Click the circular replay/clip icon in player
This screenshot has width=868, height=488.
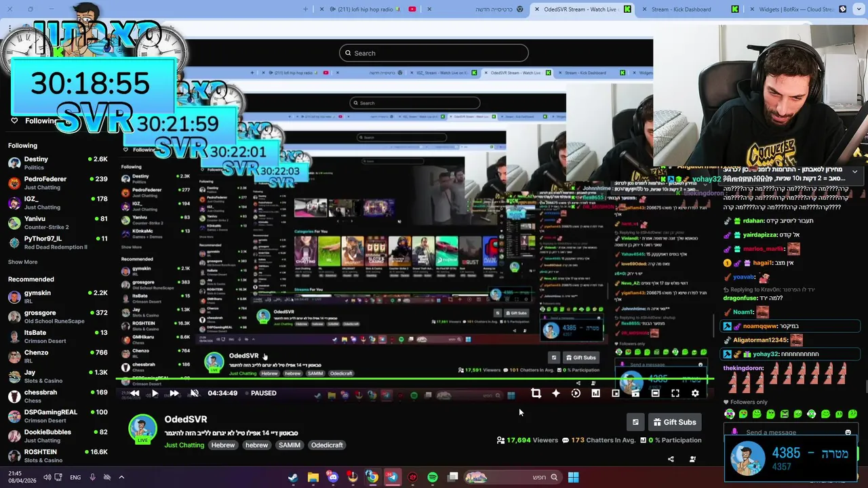576,393
